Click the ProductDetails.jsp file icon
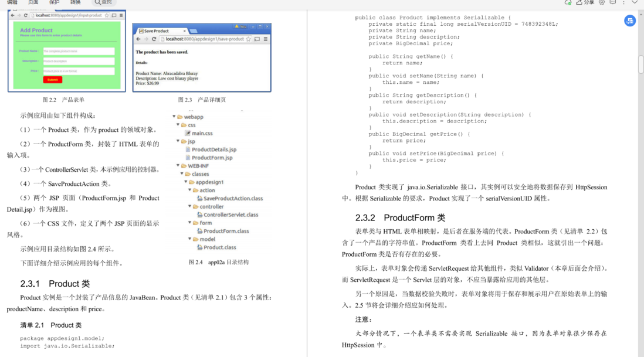 (x=188, y=149)
